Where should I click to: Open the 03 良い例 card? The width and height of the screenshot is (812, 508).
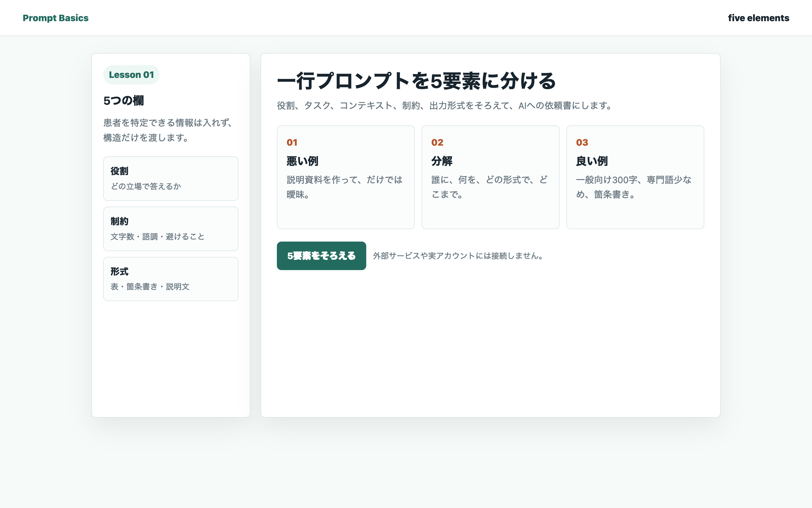(635, 177)
